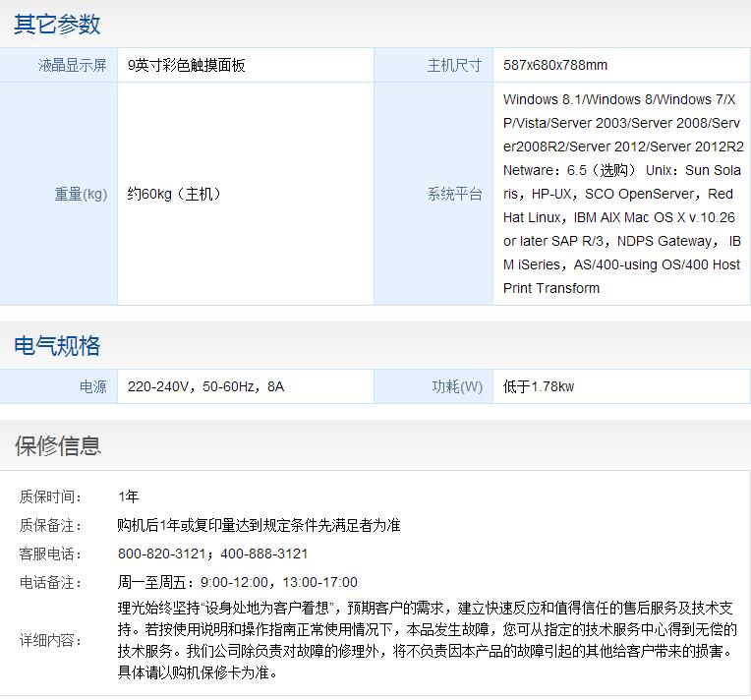
Task: Select the 主机尺寸 label cell
Action: click(x=433, y=65)
